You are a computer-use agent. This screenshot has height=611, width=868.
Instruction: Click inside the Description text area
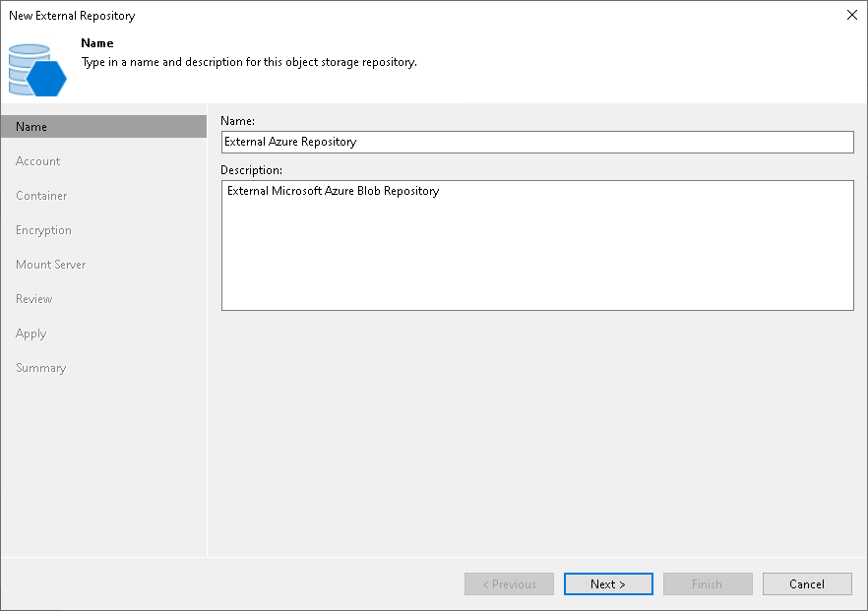point(537,245)
